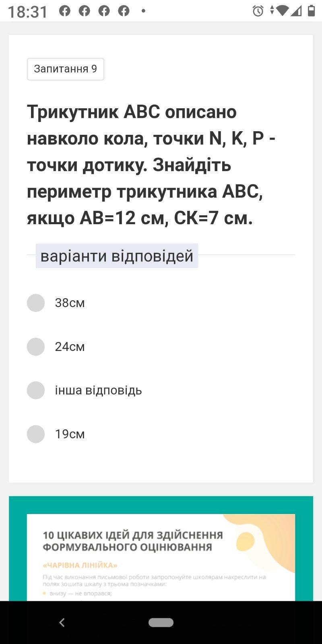The width and height of the screenshot is (322, 644).
Task: Select the 38см answer radio button
Action: point(36,303)
